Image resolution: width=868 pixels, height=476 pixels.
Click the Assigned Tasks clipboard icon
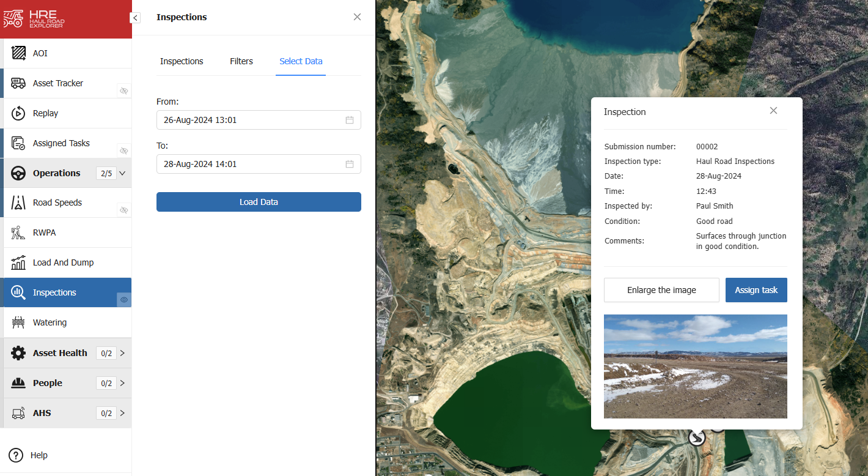click(x=18, y=143)
